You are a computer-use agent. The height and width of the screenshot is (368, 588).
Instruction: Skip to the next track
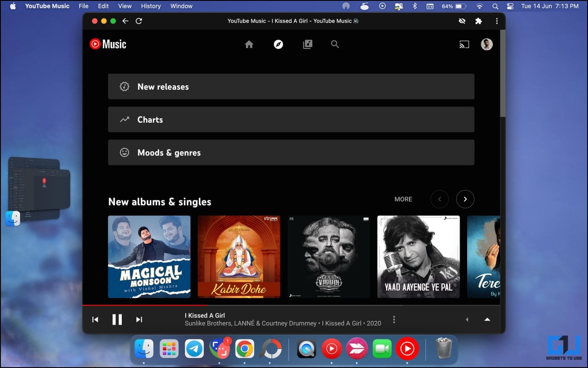pos(139,320)
